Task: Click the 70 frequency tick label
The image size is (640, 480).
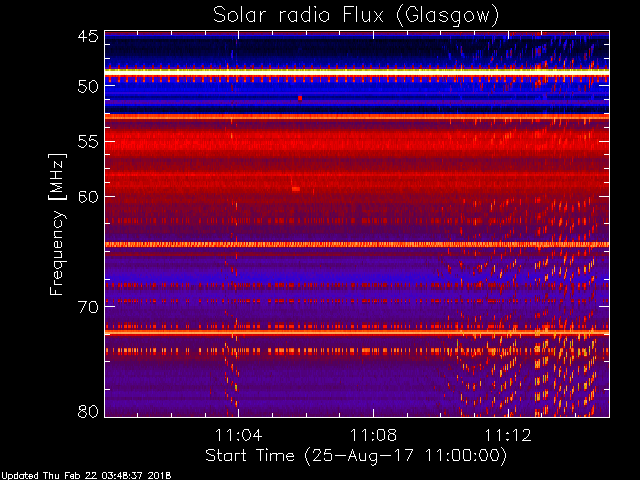Action: 88,307
